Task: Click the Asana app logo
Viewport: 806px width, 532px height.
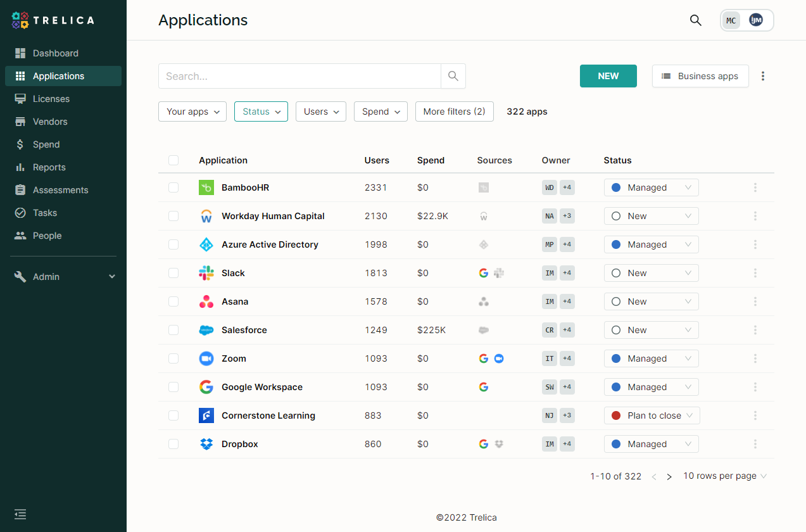Action: [206, 301]
